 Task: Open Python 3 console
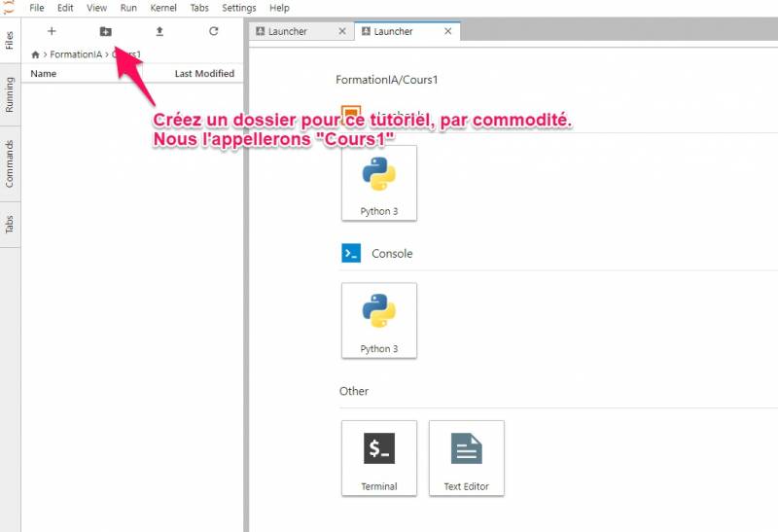coord(379,320)
